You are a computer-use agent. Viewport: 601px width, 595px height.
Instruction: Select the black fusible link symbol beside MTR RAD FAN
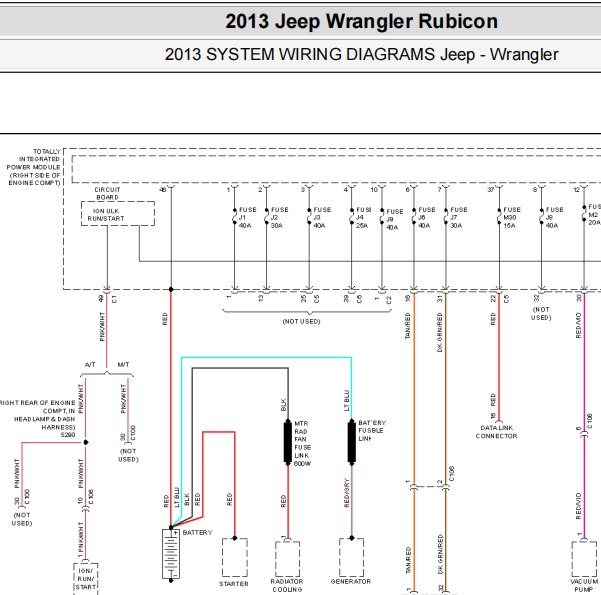[288, 443]
